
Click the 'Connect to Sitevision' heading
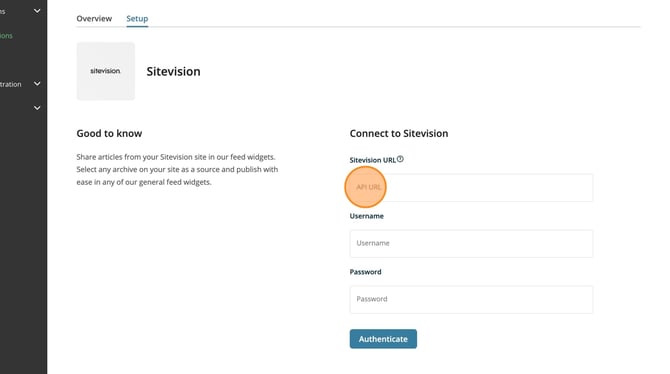click(x=399, y=133)
